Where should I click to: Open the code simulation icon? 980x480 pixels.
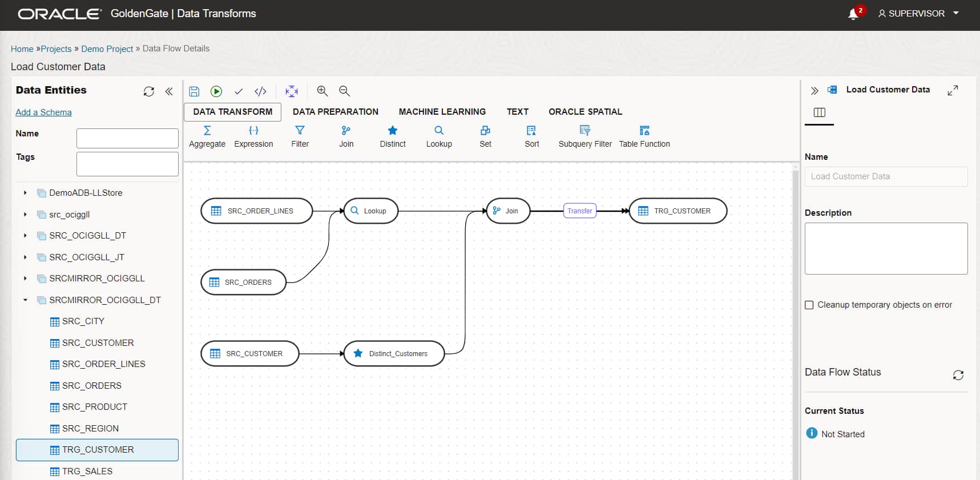tap(261, 91)
